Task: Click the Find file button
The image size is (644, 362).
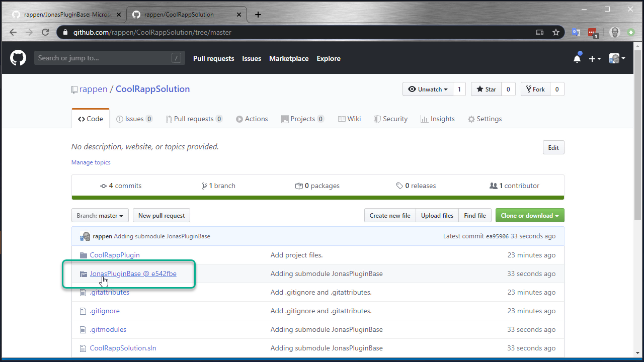Action: (475, 216)
